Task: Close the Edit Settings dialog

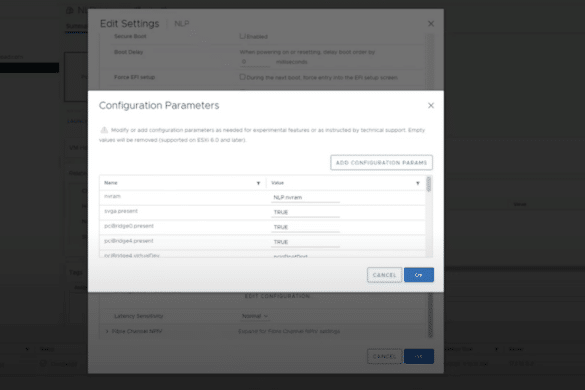Action: 431,24
